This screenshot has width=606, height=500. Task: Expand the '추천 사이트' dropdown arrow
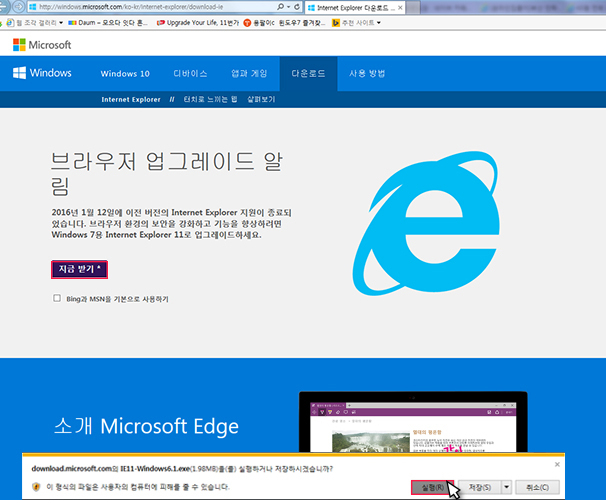tap(379, 23)
